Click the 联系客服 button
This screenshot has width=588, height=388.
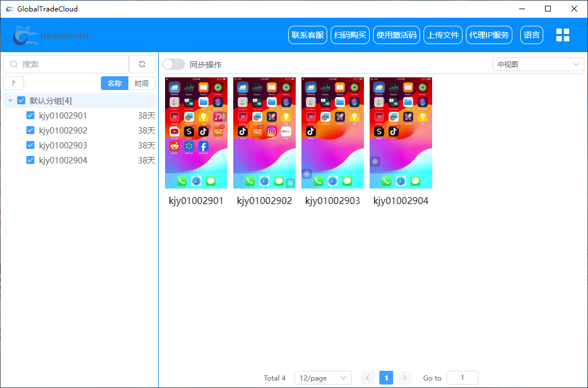coord(308,35)
